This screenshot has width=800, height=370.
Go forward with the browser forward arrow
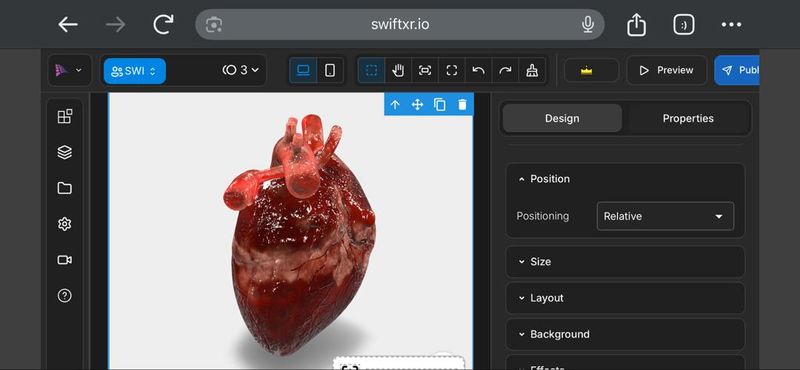116,24
